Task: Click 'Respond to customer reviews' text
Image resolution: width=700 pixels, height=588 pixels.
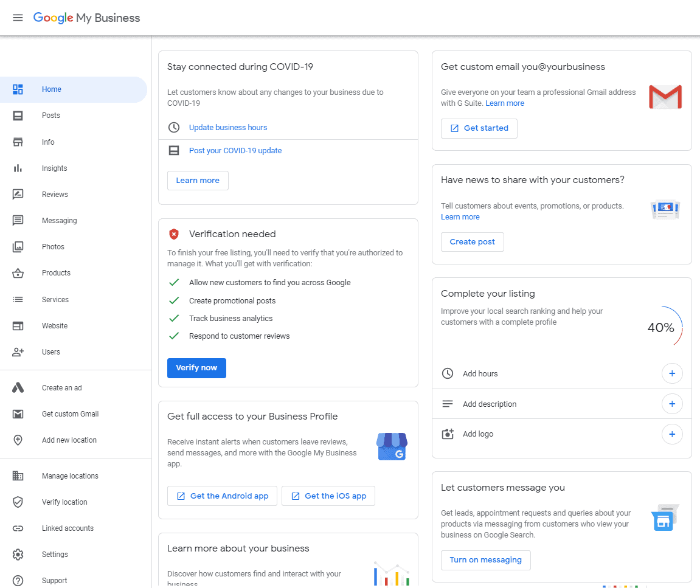Action: pos(239,336)
